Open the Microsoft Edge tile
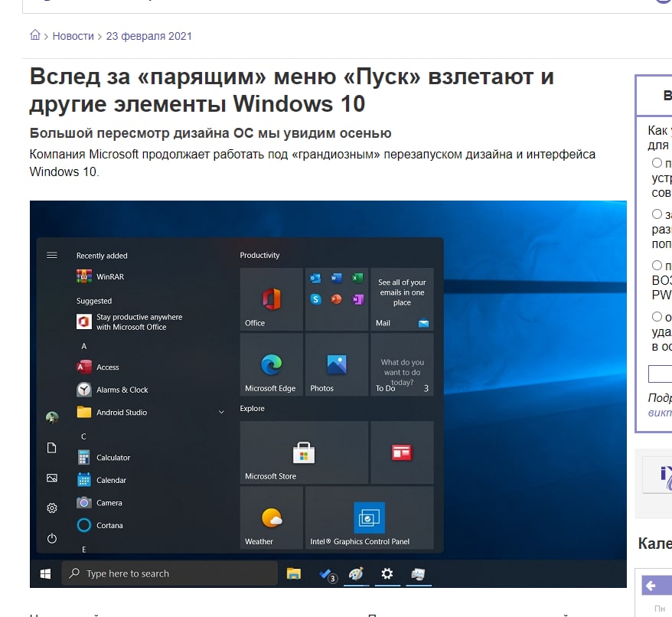This screenshot has height=617, width=672. pos(271,364)
